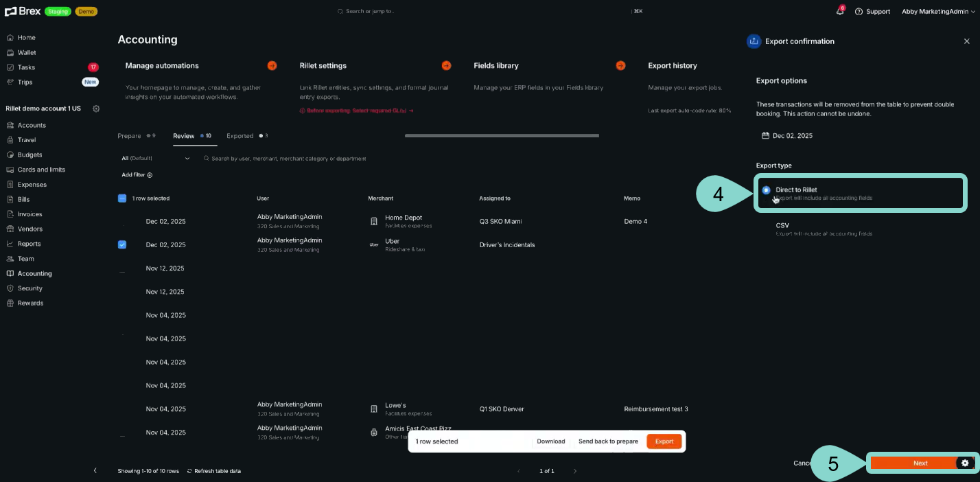Image resolution: width=980 pixels, height=482 pixels.
Task: Toggle the select-all rows checkbox
Action: pyautogui.click(x=122, y=198)
